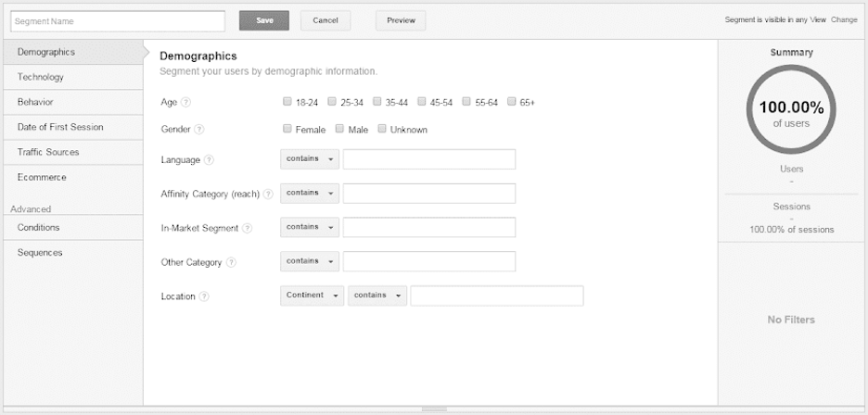Go to the Ecommerce tab
Image resolution: width=868 pixels, height=415 pixels.
pyautogui.click(x=73, y=178)
